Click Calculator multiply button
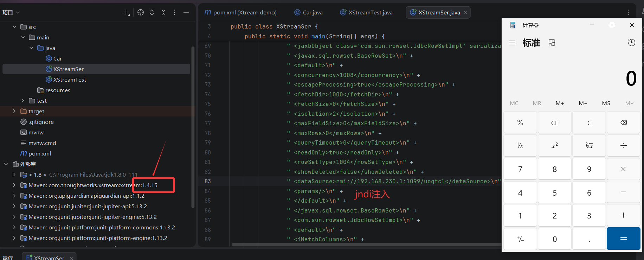Viewport: 644px width, 260px height. click(x=624, y=169)
